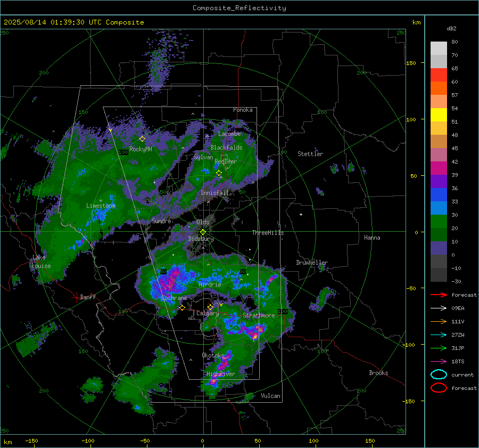This screenshot has height=448, width=479.
Task: Click the ThreeHills label
Action: tap(268, 233)
